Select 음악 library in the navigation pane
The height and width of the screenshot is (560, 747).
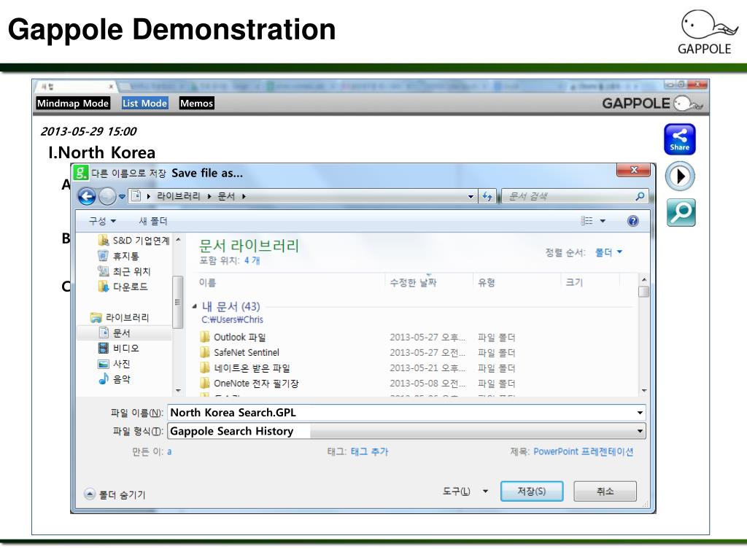(x=115, y=379)
